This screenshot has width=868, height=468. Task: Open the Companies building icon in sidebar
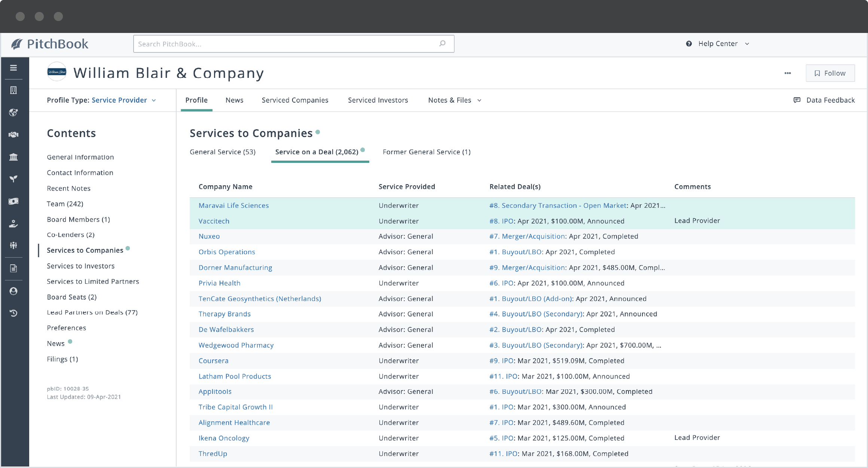point(13,90)
